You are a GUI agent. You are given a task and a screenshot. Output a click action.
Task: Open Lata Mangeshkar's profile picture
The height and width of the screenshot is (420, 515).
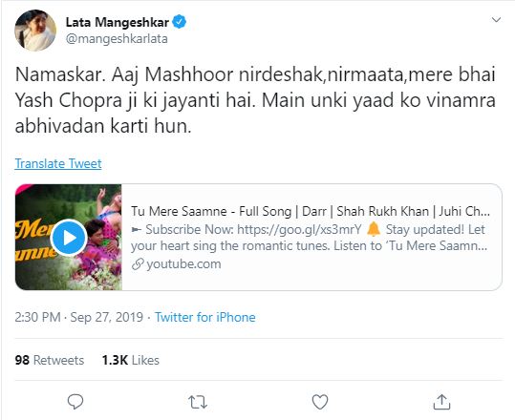tap(35, 31)
